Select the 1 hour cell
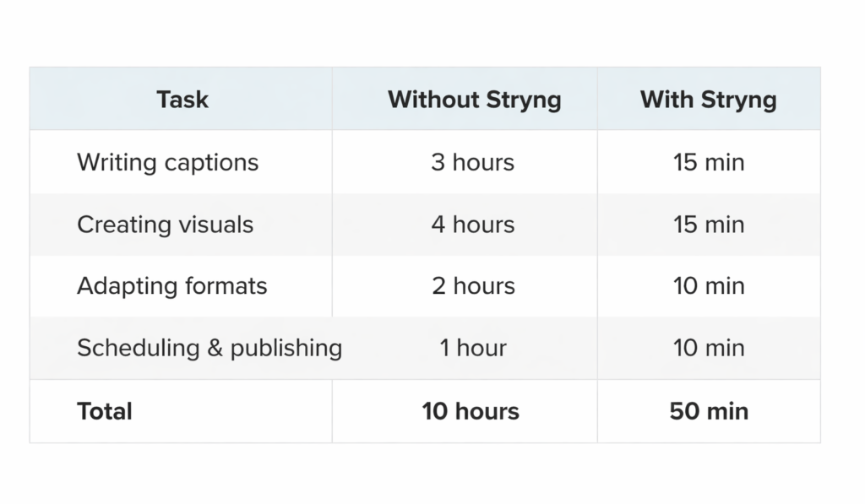 pos(472,348)
